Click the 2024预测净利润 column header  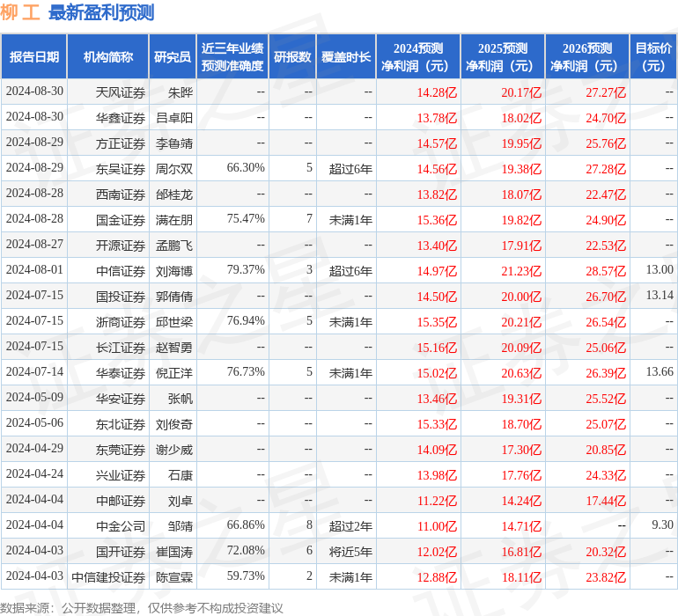tap(418, 56)
